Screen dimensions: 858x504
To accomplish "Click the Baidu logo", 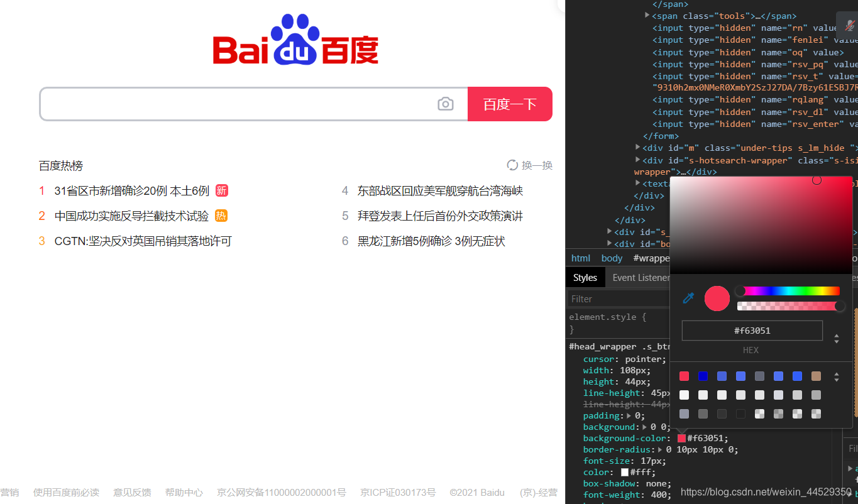I will click(295, 40).
